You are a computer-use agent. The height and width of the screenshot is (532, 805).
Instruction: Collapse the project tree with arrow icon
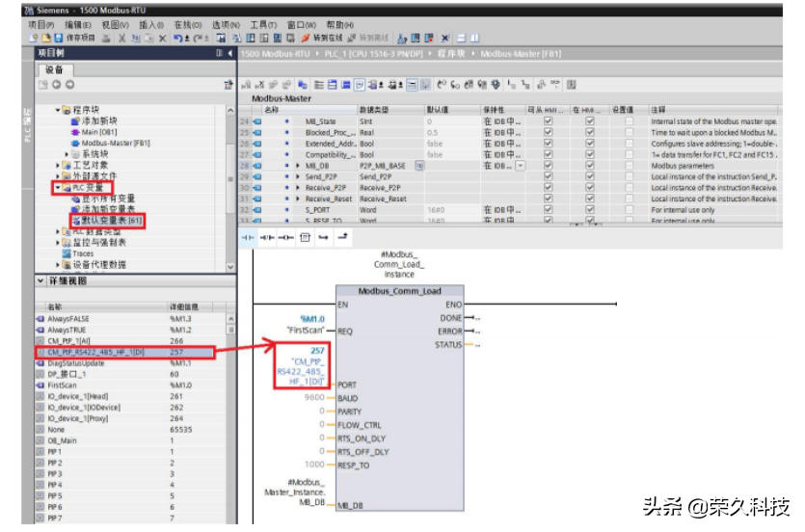(x=230, y=53)
